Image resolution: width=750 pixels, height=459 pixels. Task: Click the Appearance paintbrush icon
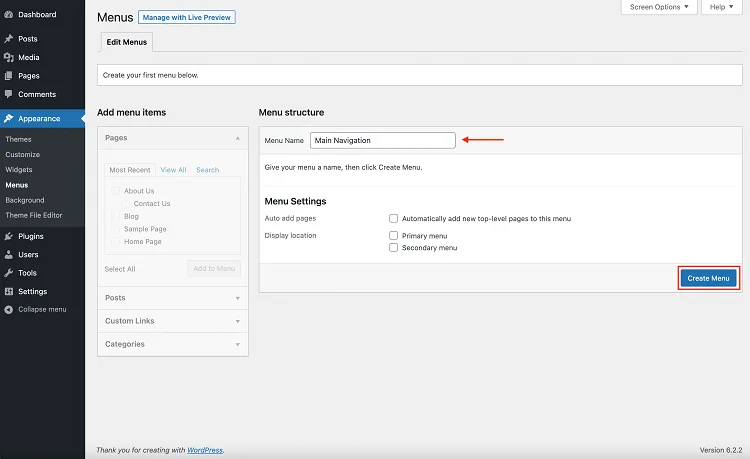pos(8,118)
